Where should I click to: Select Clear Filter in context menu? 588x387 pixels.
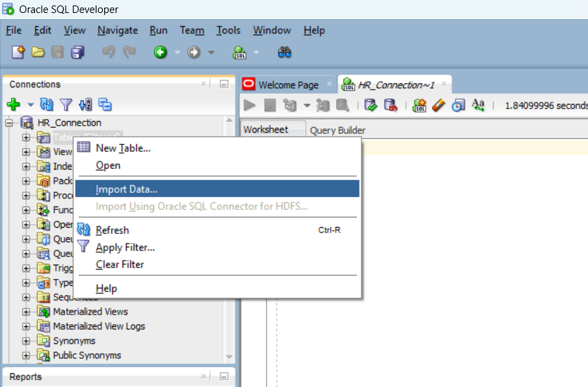217,265
